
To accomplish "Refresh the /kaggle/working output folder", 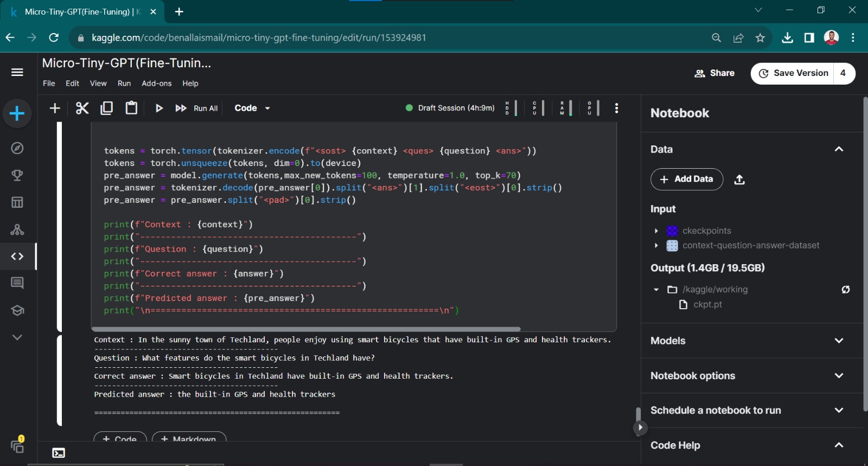I will [845, 290].
